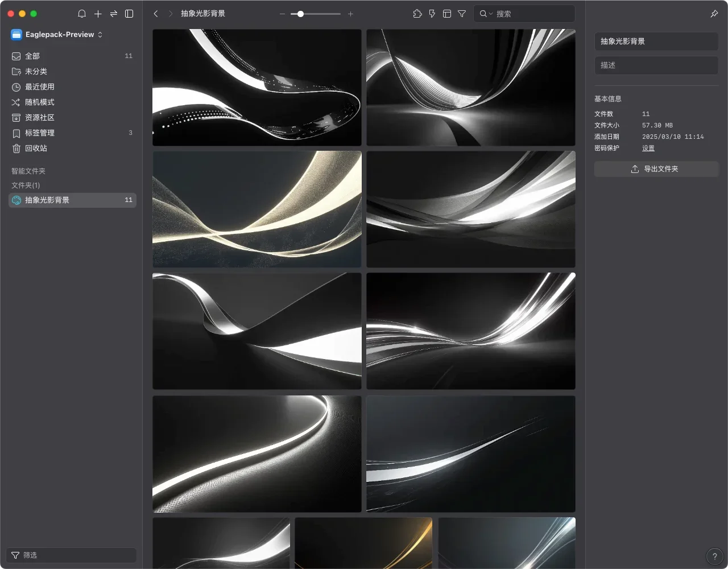728x569 pixels.
Task: Select 随机模式 in the sidebar
Action: (40, 102)
